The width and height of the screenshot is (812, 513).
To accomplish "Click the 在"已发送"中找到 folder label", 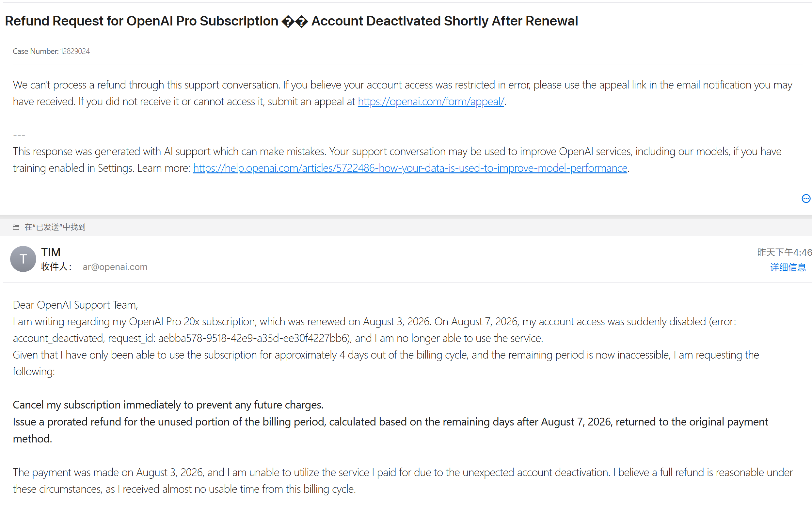I will (x=55, y=227).
